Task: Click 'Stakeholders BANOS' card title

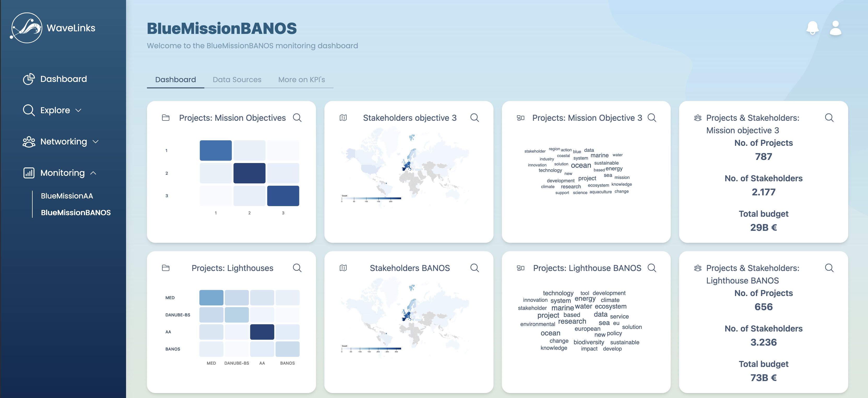Action: 410,268
